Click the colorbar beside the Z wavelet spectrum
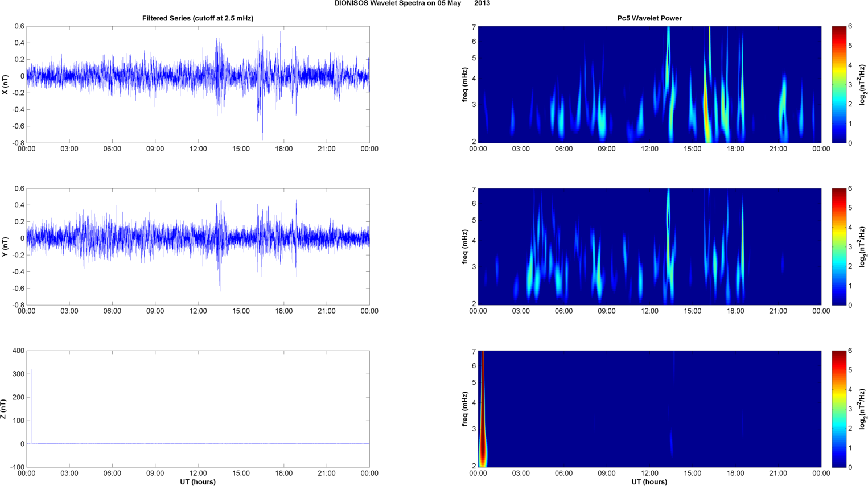This screenshot has width=868, height=486. tap(839, 409)
